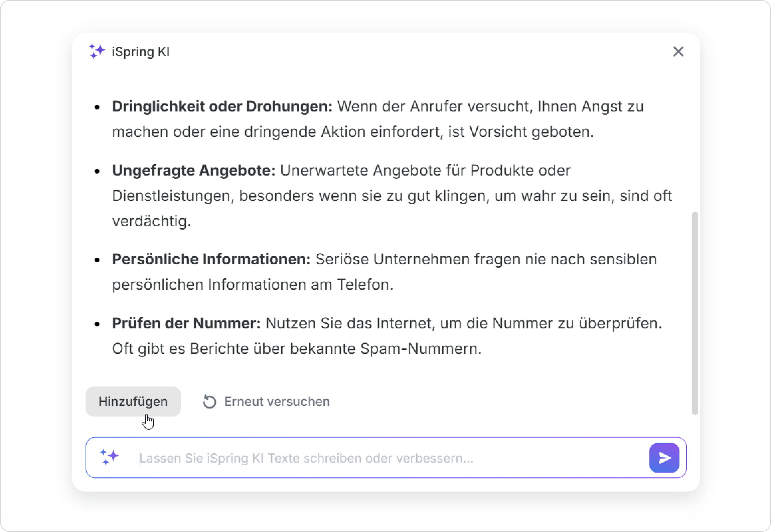Close the iSpring KI panel with the X
Viewport: 771px width, 532px height.
[x=678, y=52]
